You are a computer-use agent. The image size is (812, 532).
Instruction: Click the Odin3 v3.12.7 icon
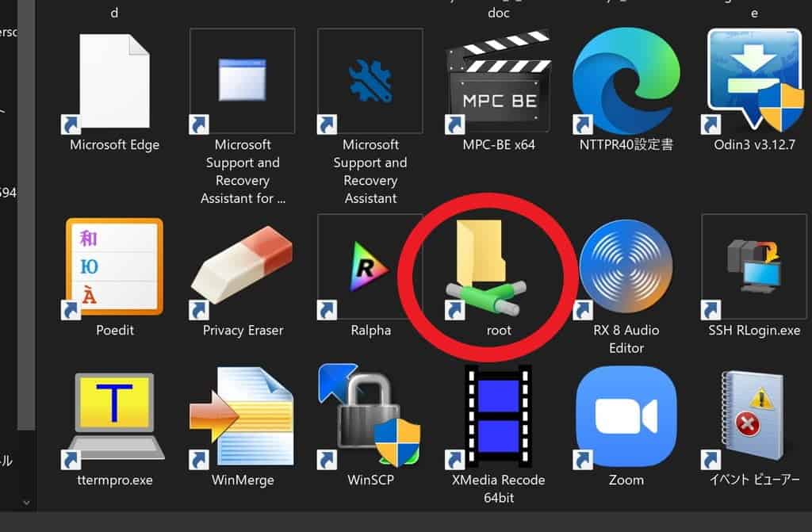pyautogui.click(x=754, y=81)
